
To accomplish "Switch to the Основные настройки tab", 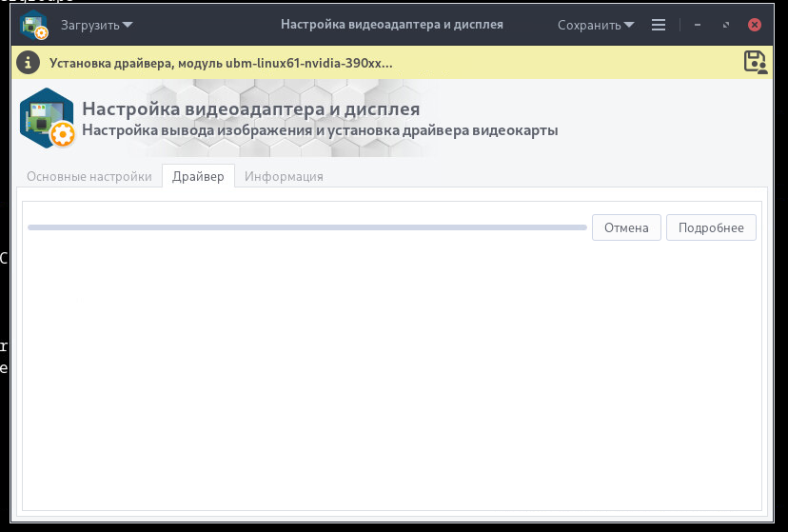I will [89, 176].
